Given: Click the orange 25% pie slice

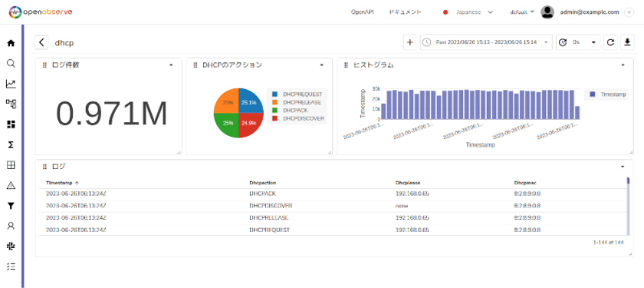Looking at the screenshot, I should (x=227, y=101).
